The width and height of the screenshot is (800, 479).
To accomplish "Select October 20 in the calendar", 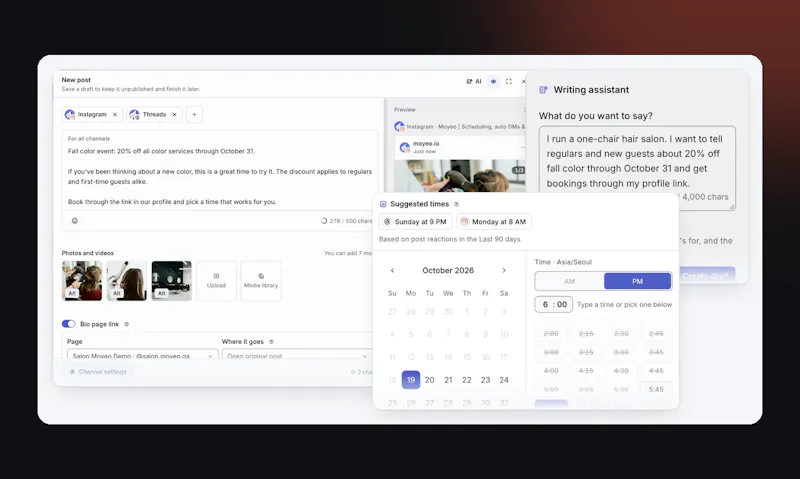I will point(430,380).
